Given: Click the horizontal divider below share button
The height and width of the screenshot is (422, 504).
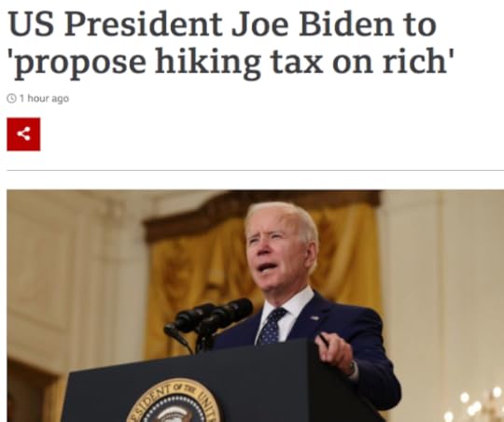Looking at the screenshot, I should [255, 170].
